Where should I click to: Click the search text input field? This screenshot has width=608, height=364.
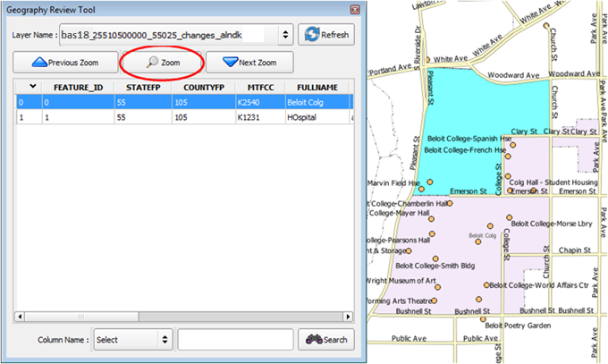pyautogui.click(x=234, y=340)
